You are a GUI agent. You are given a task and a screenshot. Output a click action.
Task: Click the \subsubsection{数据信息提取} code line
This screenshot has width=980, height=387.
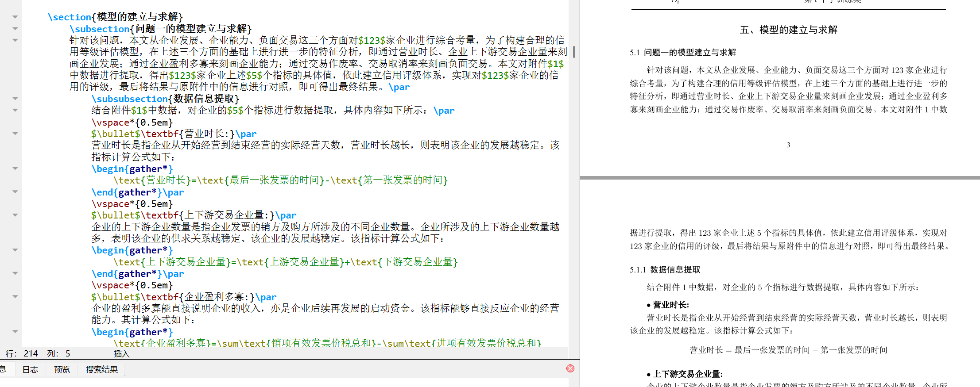tap(165, 99)
